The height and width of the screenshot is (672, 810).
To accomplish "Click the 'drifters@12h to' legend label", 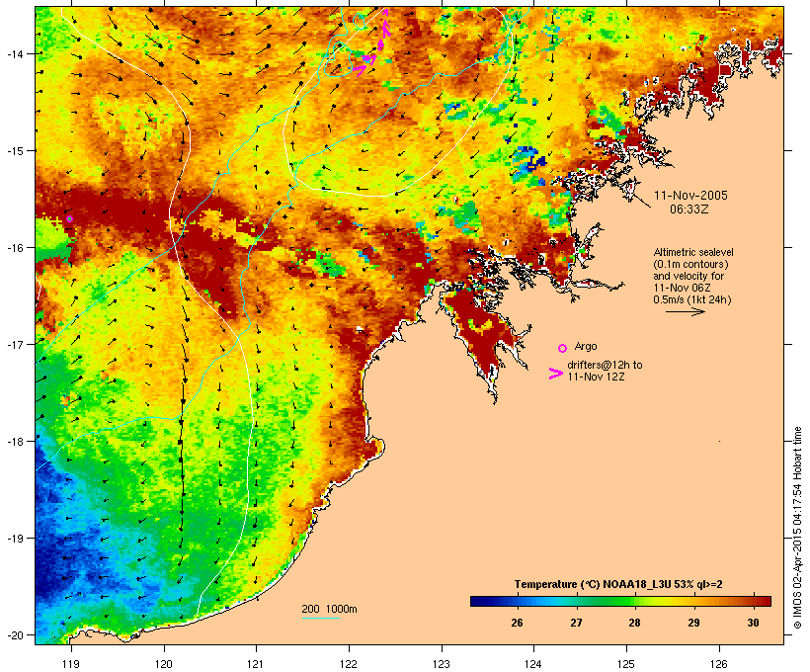I will pos(605,365).
